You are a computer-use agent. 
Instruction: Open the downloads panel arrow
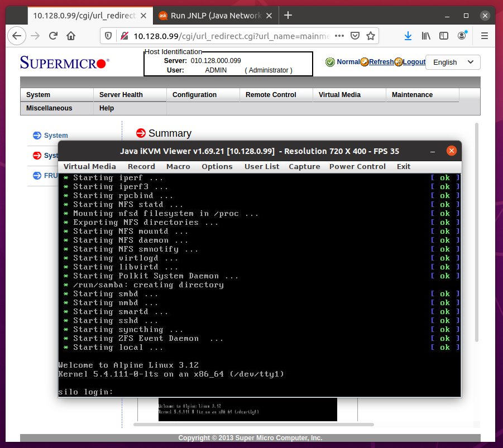(x=408, y=36)
